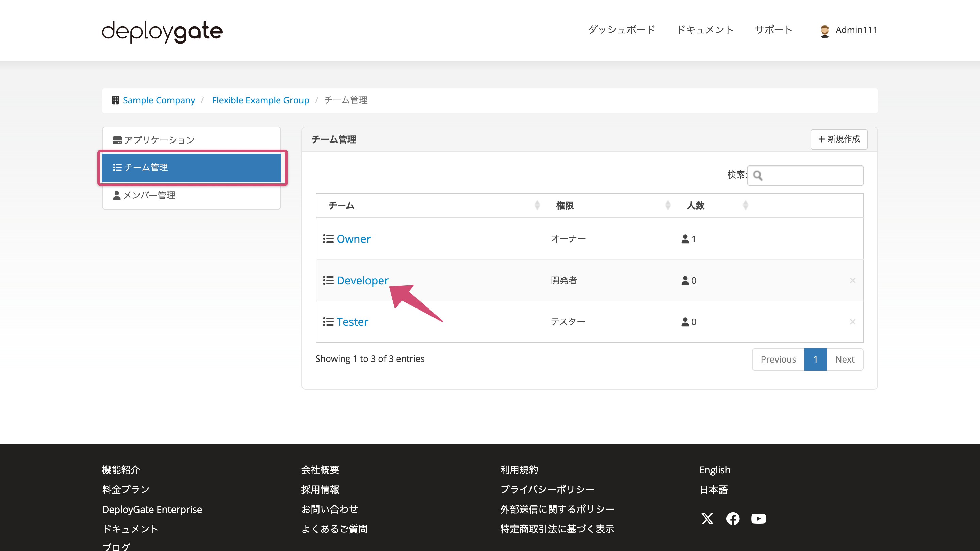Expand the Tester team entry

point(352,321)
